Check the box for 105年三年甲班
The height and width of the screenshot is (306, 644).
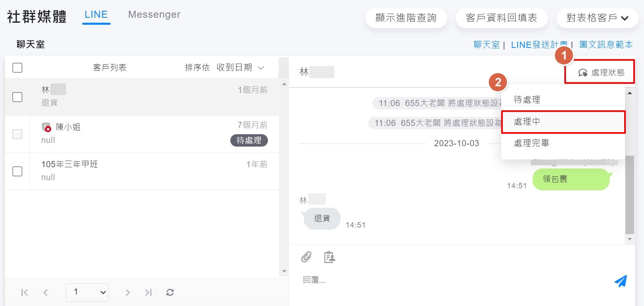coord(17,171)
